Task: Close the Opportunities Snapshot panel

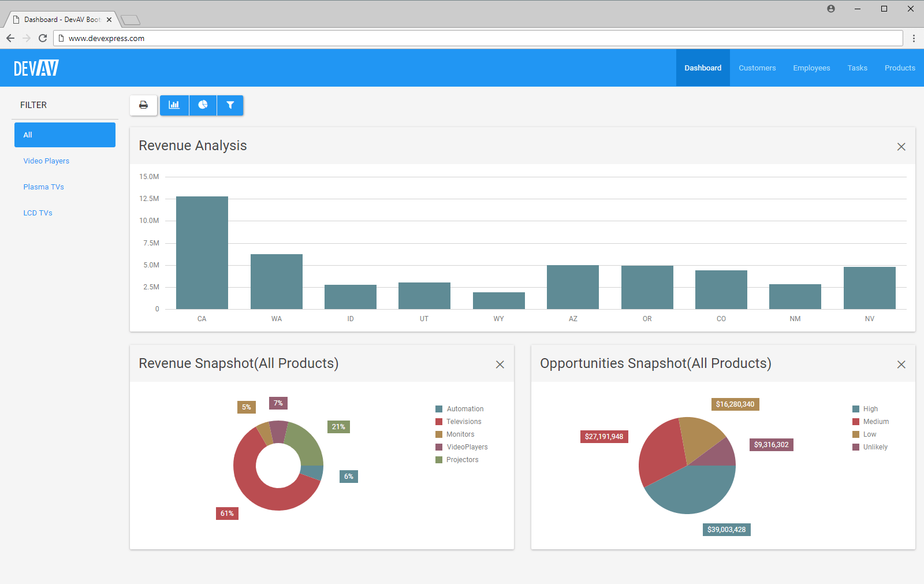Action: 901,364
